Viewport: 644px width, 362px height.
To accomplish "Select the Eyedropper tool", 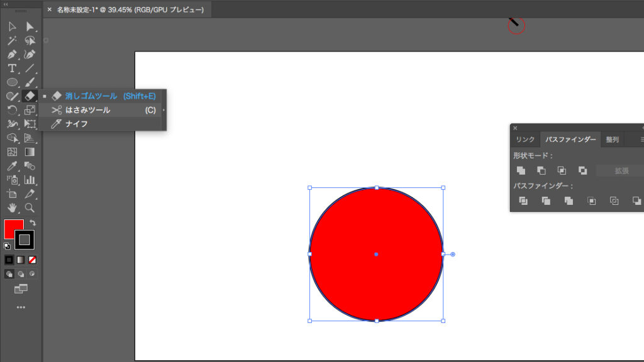I will click(x=12, y=166).
